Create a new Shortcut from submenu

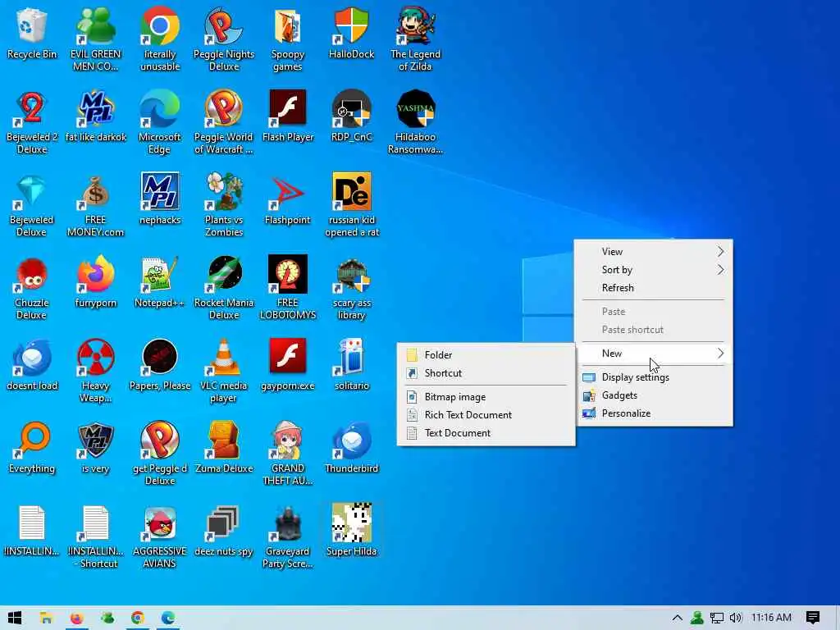coord(486,373)
